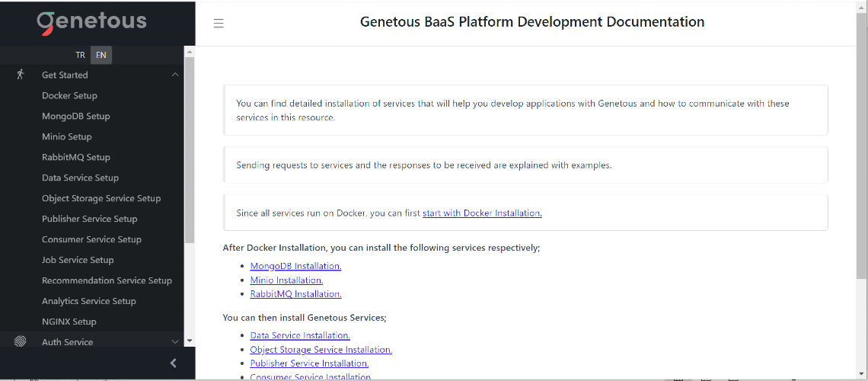
Task: Open Data Service Setup in sidebar
Action: pyautogui.click(x=80, y=178)
